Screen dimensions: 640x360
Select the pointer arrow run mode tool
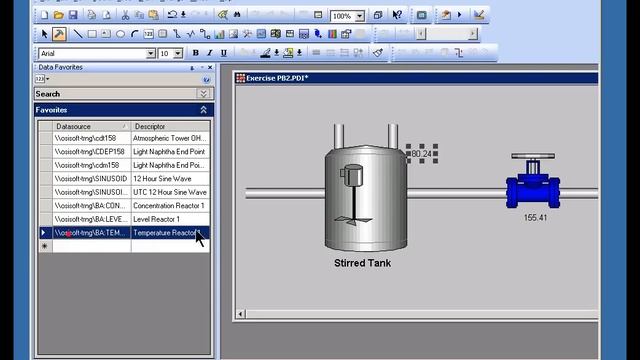click(x=44, y=34)
